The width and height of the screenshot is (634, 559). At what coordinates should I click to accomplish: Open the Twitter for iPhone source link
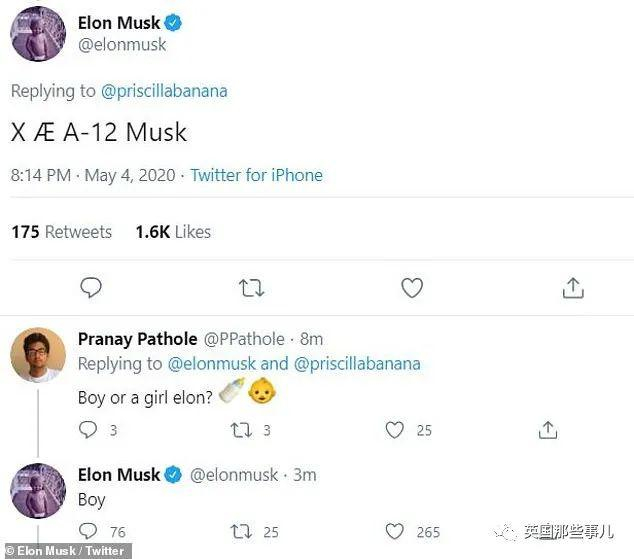tap(256, 175)
